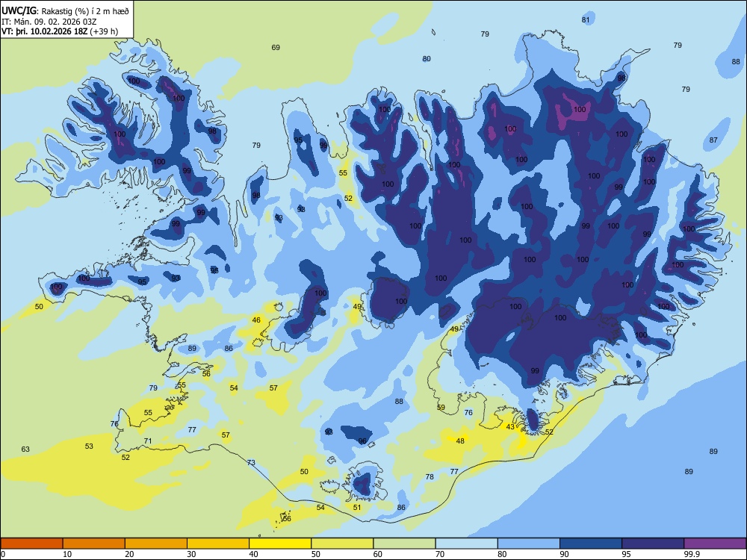
Task: Click the 'UWC/IG: Rakastig (%) í 2 m hæð' title
Action: click(x=65, y=10)
